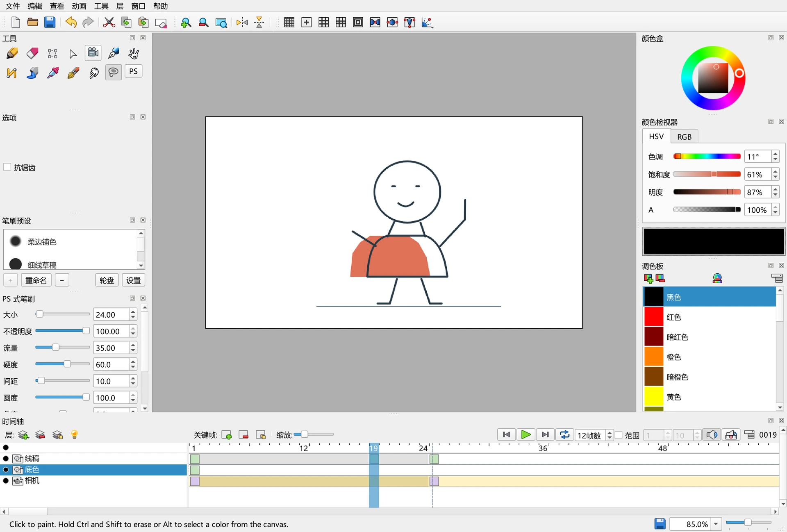Screen dimensions: 787x532
Task: Select the Eraser tool
Action: (x=32, y=54)
